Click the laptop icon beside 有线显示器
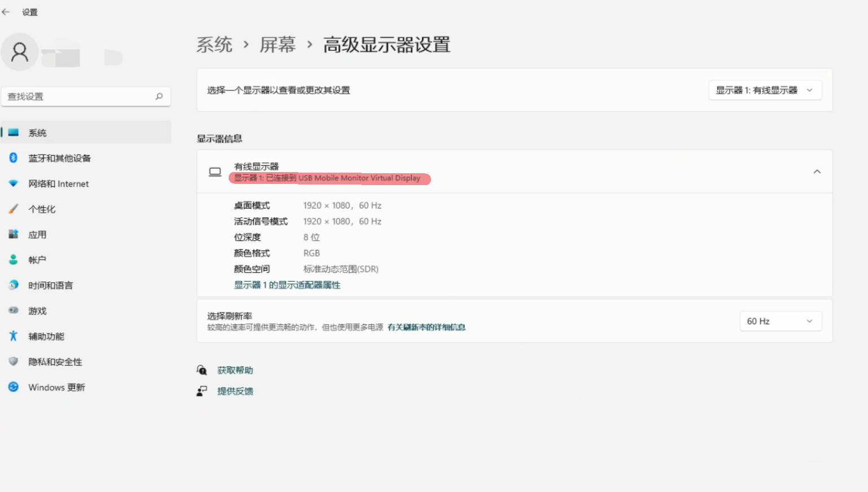Image resolution: width=868 pixels, height=492 pixels. coord(215,172)
